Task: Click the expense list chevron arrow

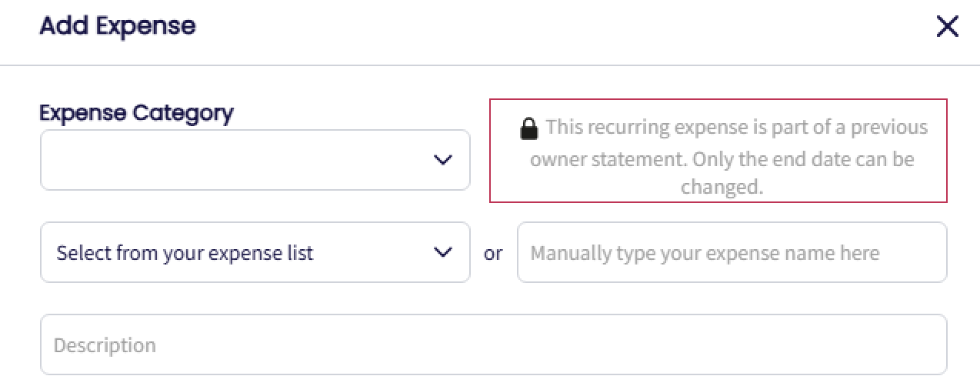Action: coord(442,252)
